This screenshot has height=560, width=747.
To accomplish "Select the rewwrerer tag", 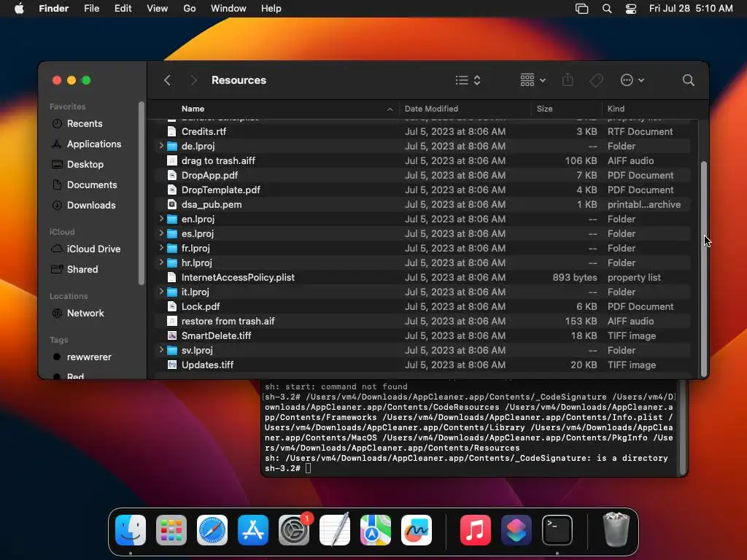I will pyautogui.click(x=88, y=357).
